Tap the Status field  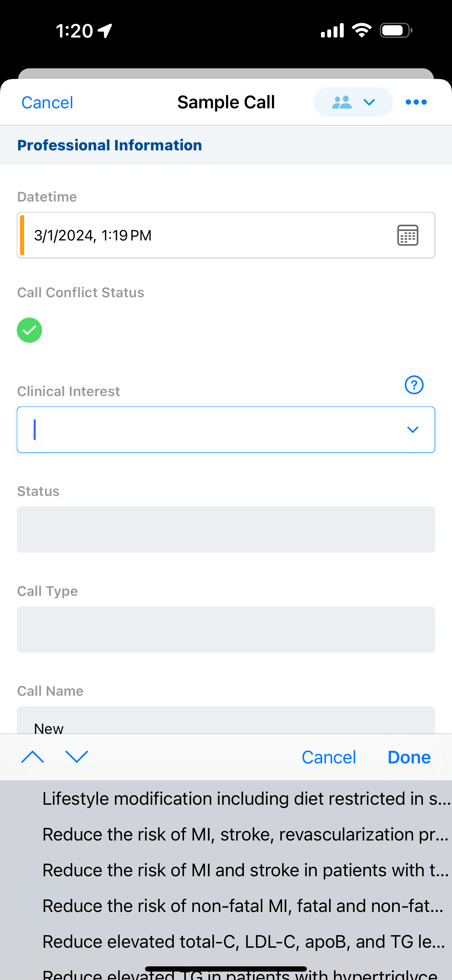point(226,529)
